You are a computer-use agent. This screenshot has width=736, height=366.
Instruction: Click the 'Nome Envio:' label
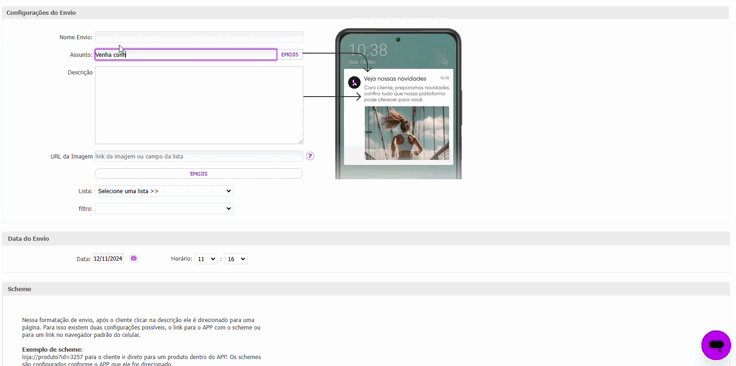tap(76, 38)
